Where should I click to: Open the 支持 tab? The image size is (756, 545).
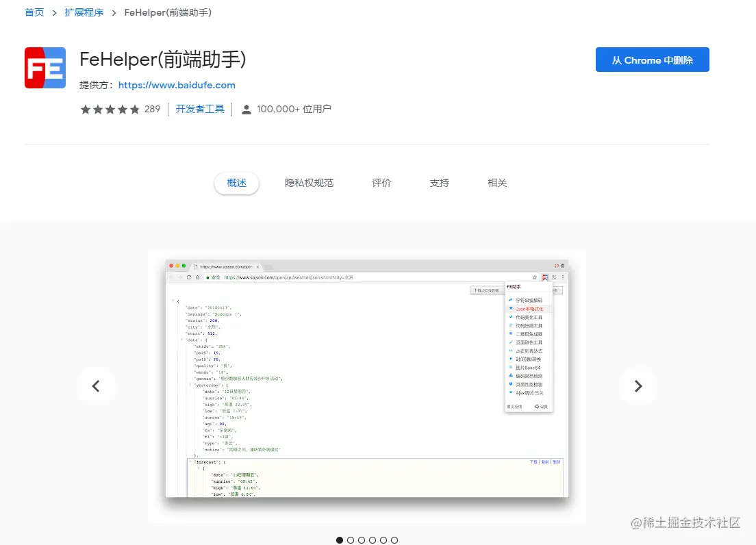[439, 183]
